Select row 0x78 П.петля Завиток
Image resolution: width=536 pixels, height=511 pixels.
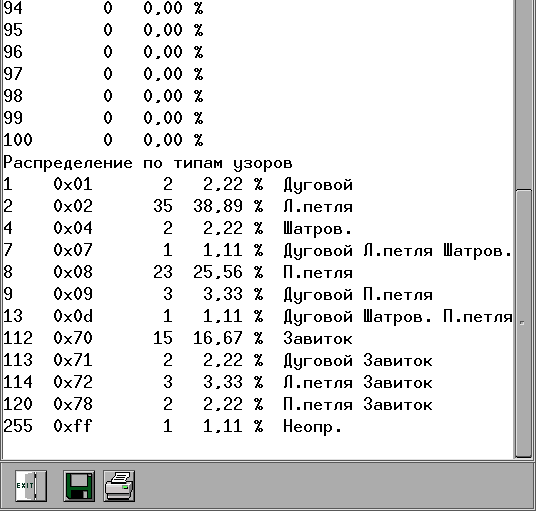[218, 404]
